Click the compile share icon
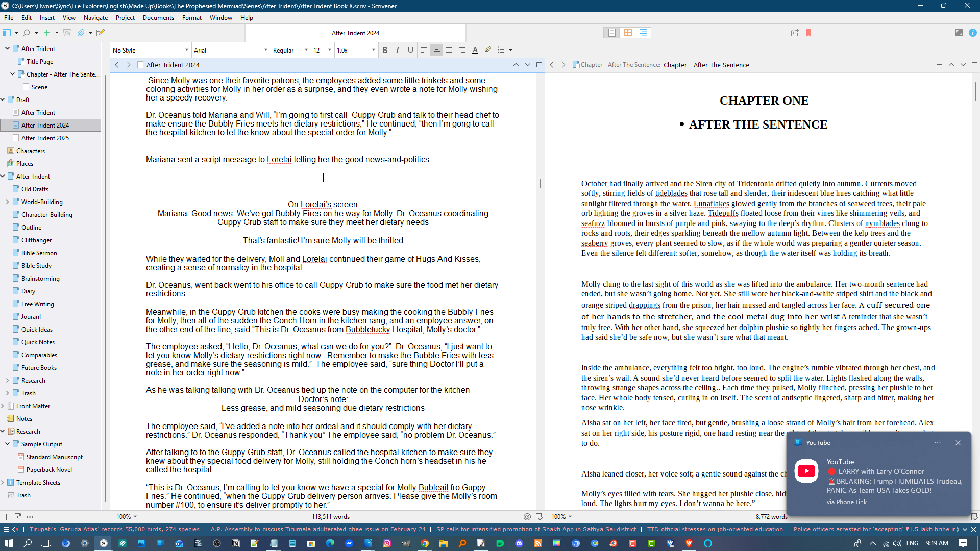The image size is (980, 551). (x=794, y=33)
